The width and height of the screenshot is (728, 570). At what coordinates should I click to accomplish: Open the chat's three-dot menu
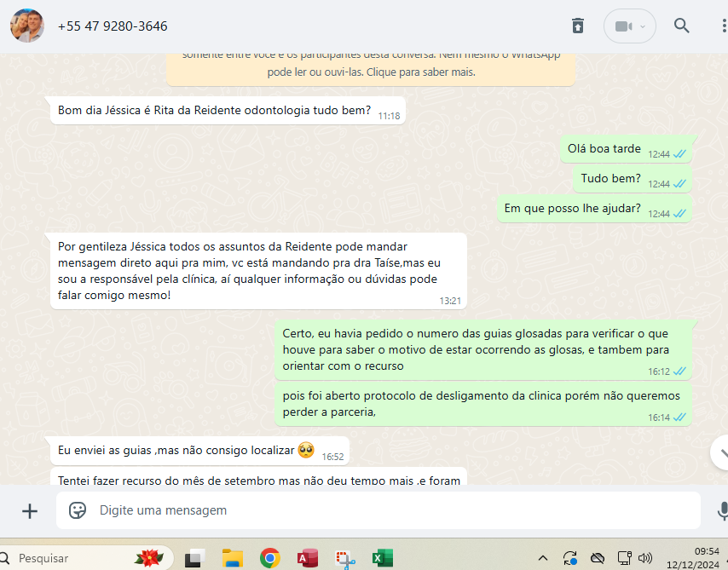(x=723, y=26)
